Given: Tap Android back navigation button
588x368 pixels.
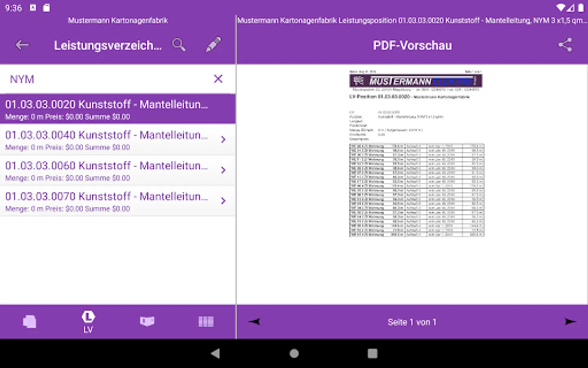Looking at the screenshot, I should coord(215,353).
